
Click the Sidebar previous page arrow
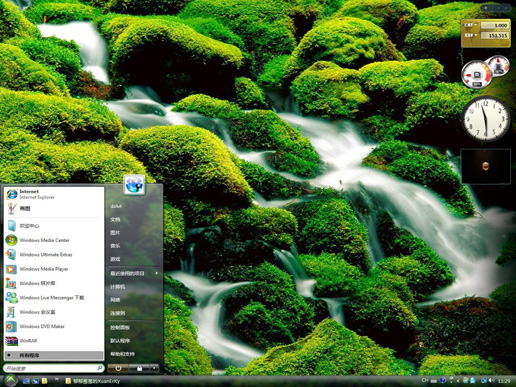[x=498, y=7]
